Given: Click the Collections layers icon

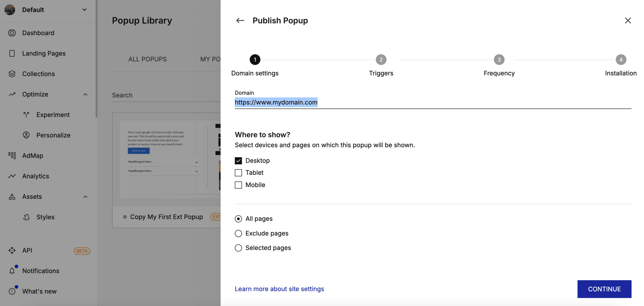Looking at the screenshot, I should pyautogui.click(x=12, y=74).
